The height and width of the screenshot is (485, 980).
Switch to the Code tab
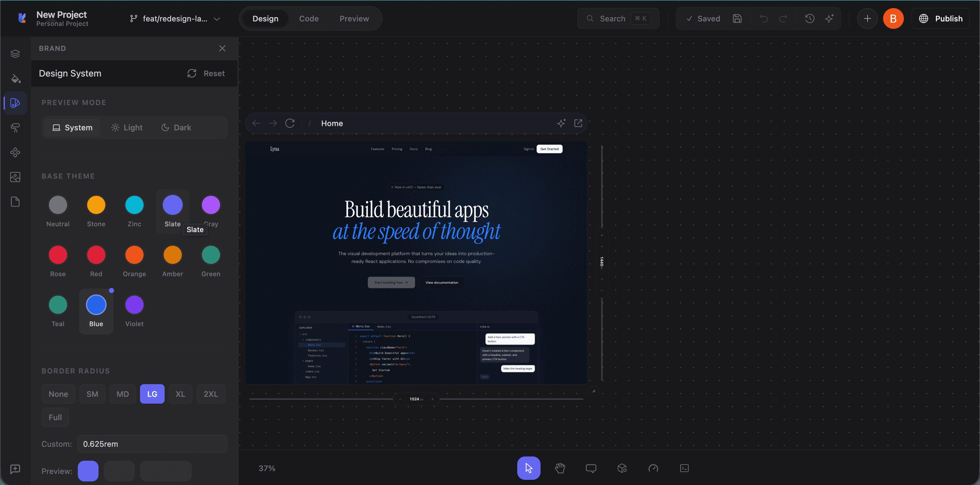click(x=309, y=19)
